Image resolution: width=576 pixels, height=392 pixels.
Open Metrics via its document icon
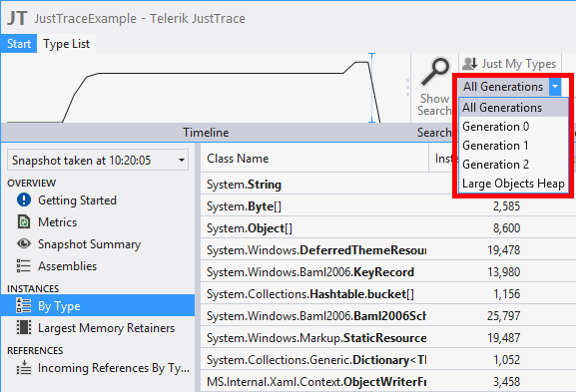24,222
